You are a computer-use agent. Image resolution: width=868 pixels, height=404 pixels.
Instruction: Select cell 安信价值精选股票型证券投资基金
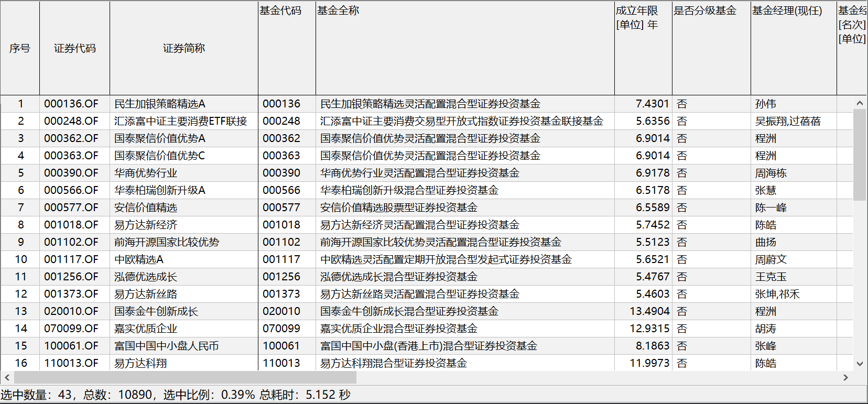(x=465, y=208)
